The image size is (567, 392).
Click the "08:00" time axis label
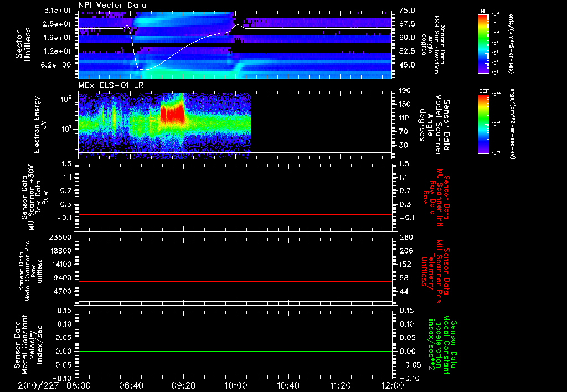point(79,386)
